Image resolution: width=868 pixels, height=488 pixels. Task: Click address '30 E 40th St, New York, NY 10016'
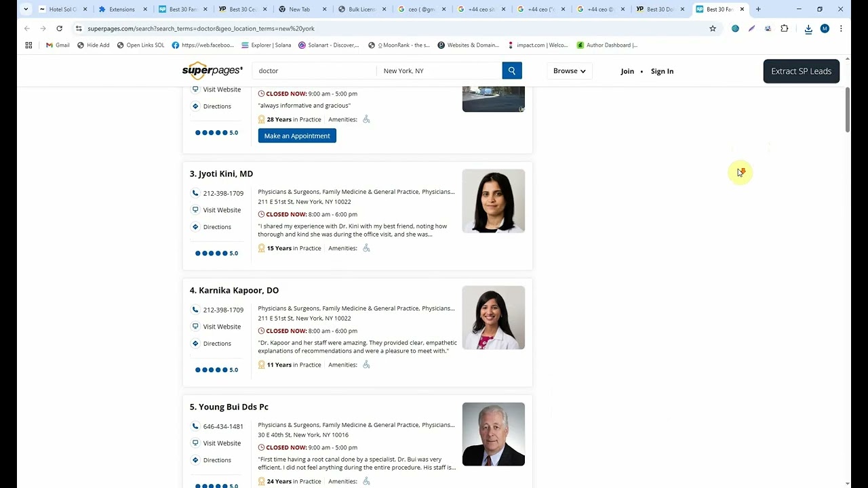[x=303, y=435]
